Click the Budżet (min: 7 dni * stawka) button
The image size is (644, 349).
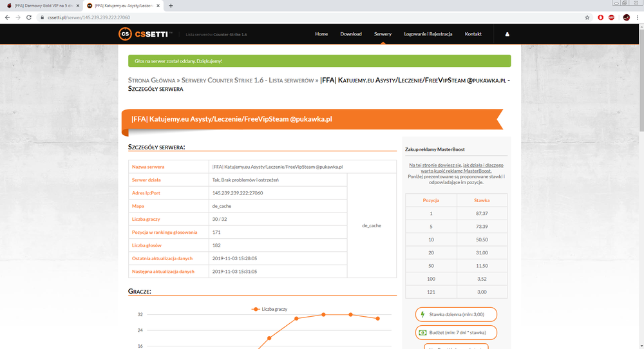(456, 332)
